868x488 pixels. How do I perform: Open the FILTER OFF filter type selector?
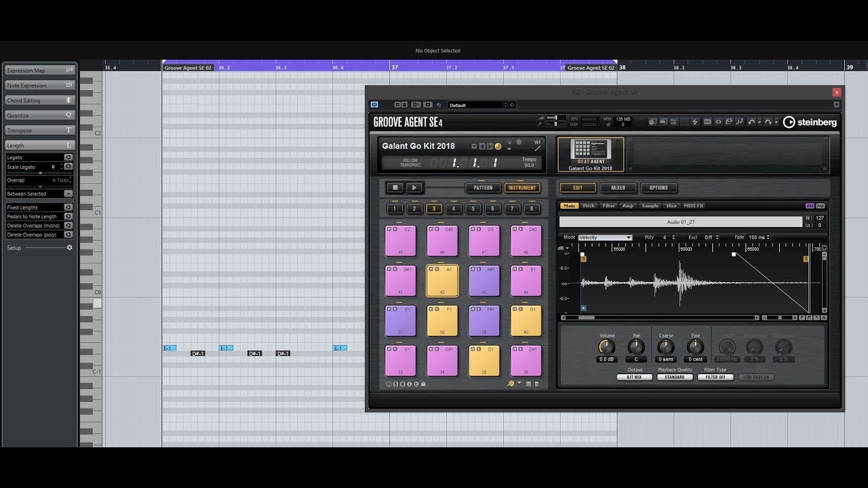click(715, 377)
